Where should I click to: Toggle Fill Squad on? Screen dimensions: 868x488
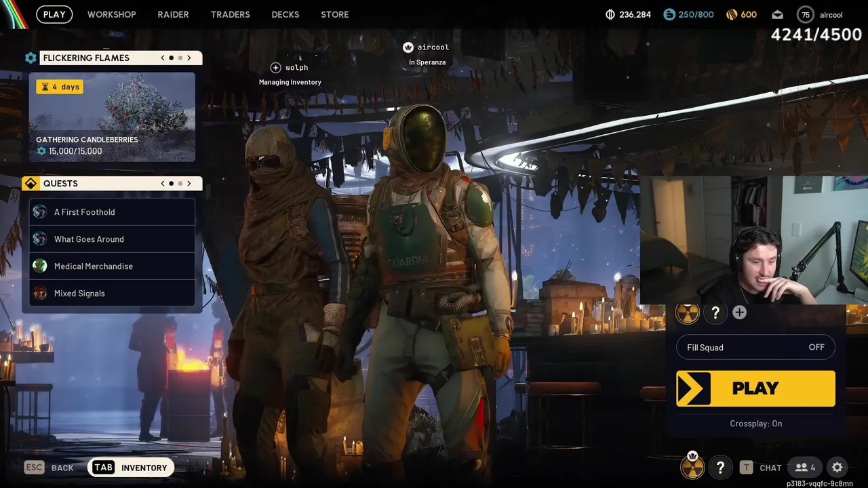coord(755,348)
